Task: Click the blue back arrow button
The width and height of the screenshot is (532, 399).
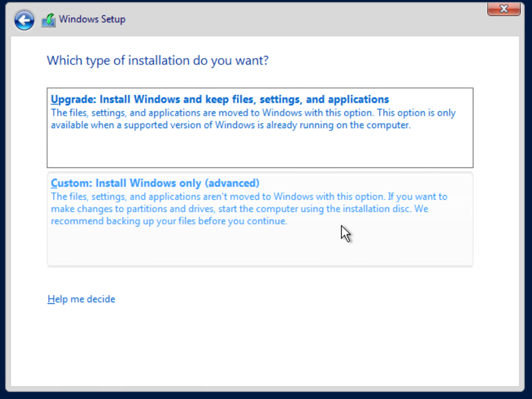Action: pos(24,20)
